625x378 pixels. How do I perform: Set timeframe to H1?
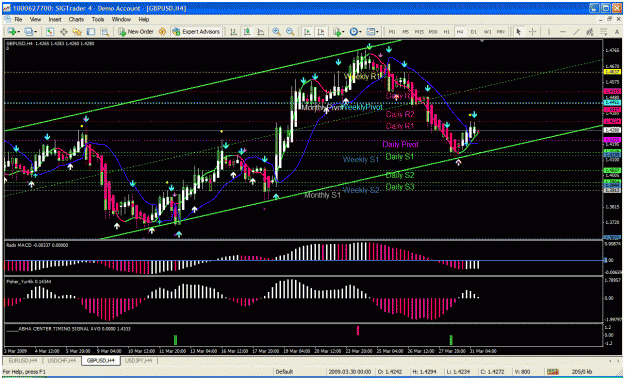pos(446,32)
